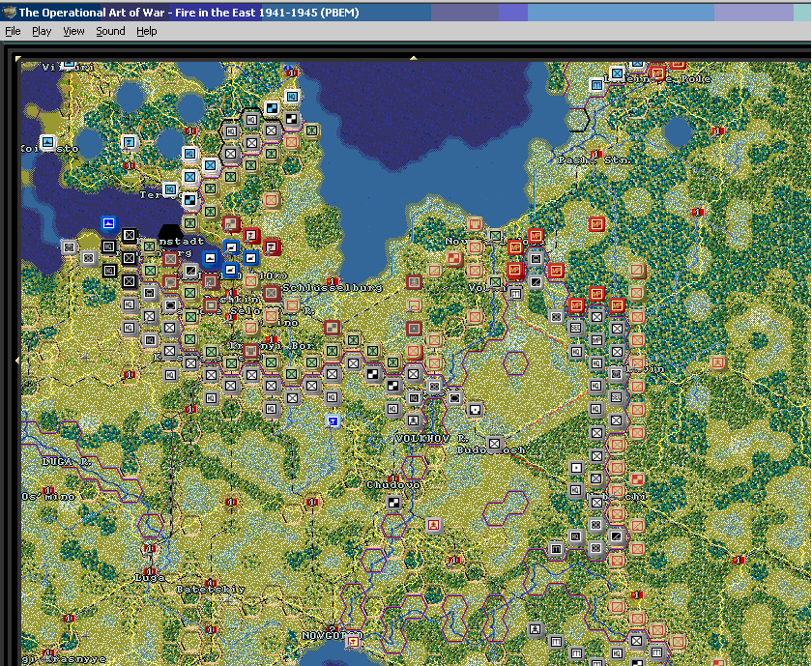
Task: Select the white rail counter at Volkhov
Action: (x=515, y=294)
